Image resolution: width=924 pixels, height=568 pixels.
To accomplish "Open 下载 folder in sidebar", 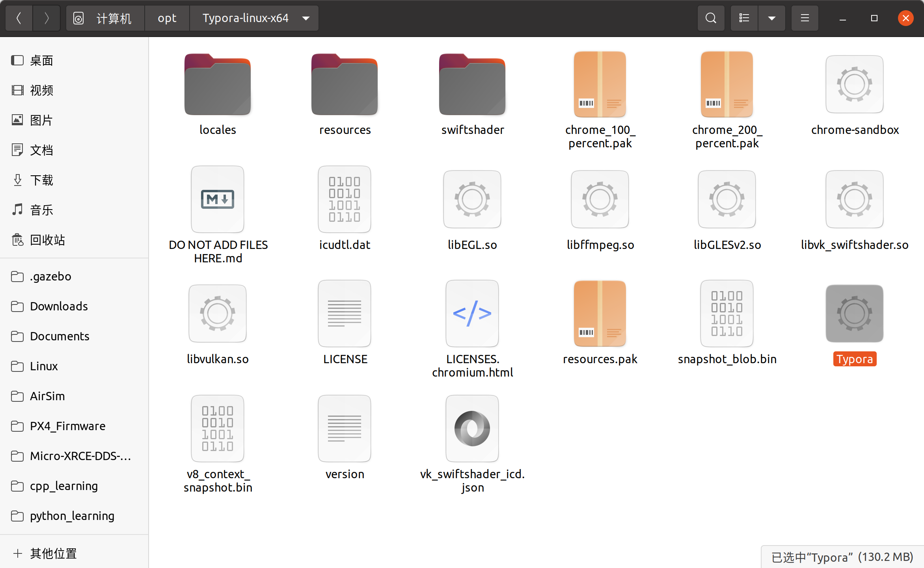I will pyautogui.click(x=41, y=180).
